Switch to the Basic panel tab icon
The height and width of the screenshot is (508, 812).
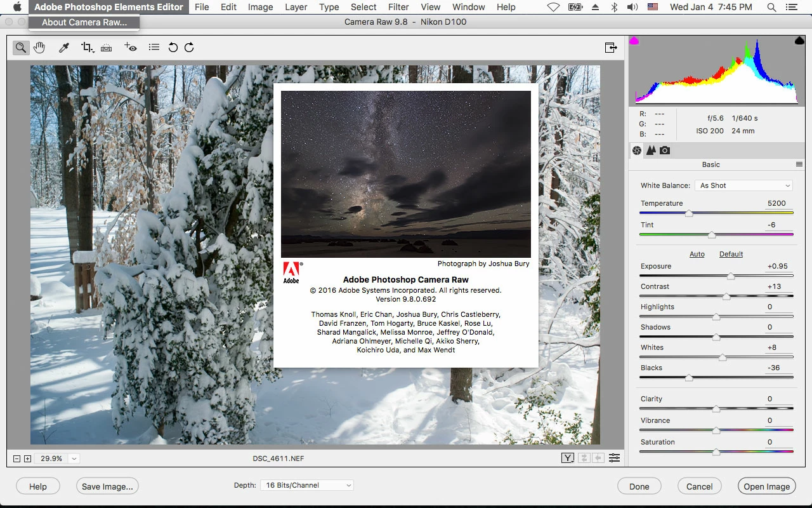(637, 150)
